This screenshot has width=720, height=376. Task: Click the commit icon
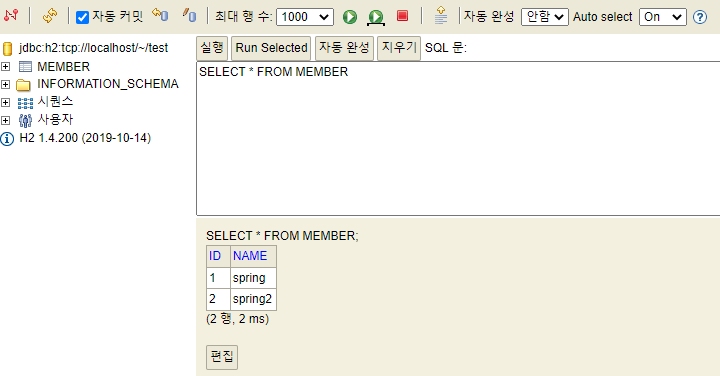click(x=189, y=16)
